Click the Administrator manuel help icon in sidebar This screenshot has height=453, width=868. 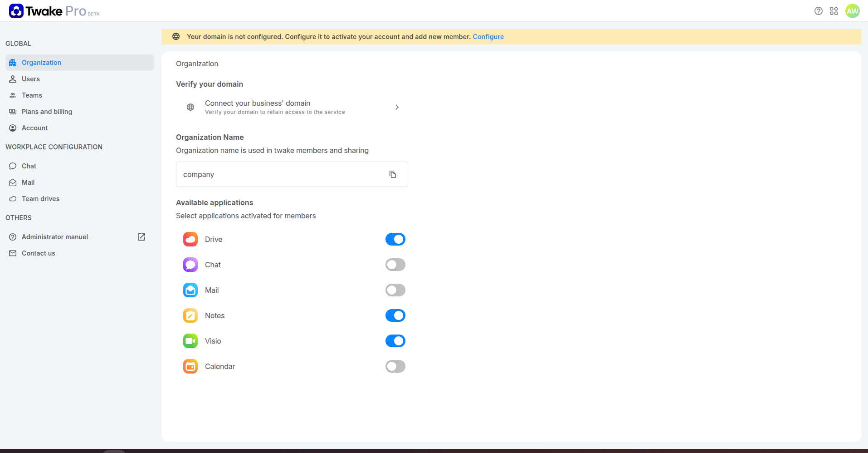coord(13,237)
